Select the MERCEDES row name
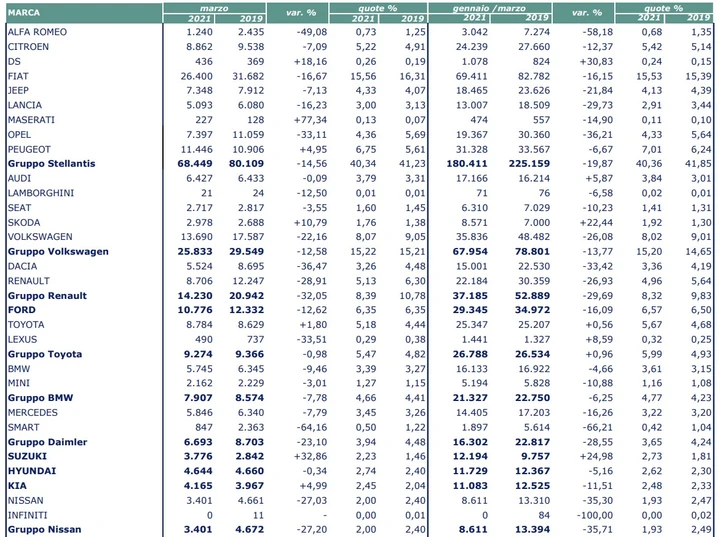720x537 pixels. [x=33, y=413]
